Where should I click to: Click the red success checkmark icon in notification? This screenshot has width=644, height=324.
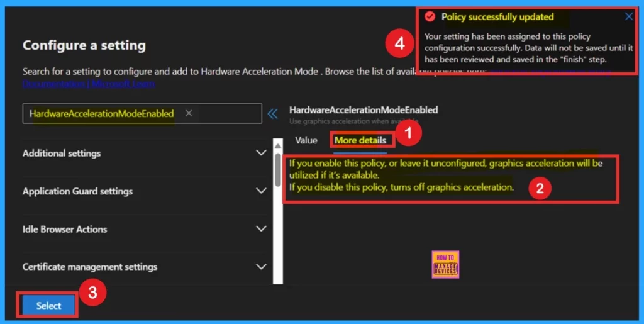[x=430, y=16]
